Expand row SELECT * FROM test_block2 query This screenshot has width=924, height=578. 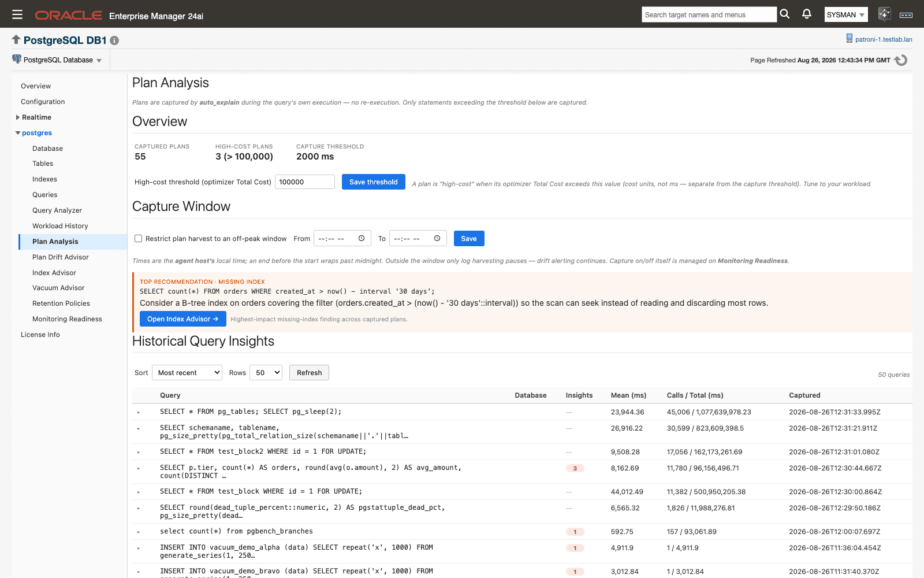coord(139,452)
